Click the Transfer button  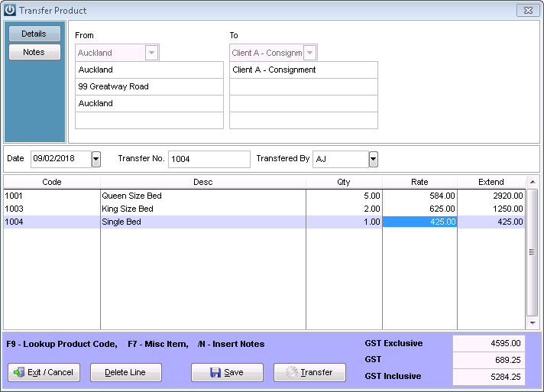click(x=309, y=373)
